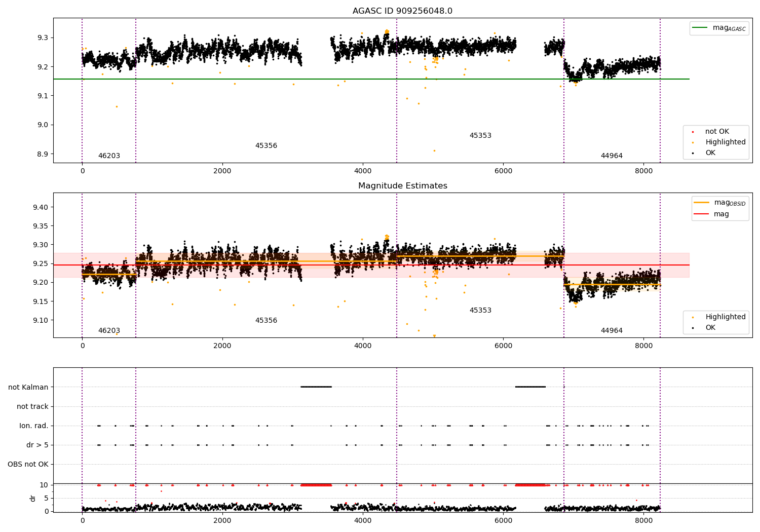This screenshot has height=532, width=760.
Task: Click the title 'AGASC ID 909256048.0'
Action: 402,11
